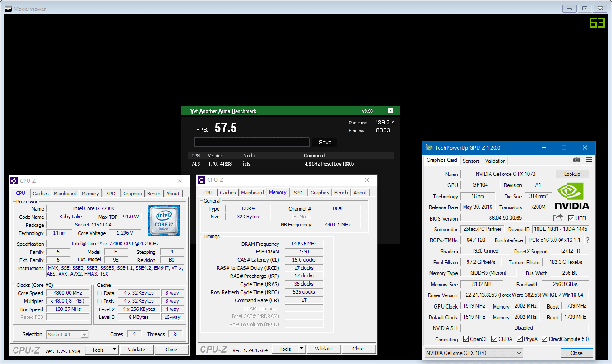Expand Tools dropdown arrow in CPU-Z Memory window
Image resolution: width=612 pixels, height=364 pixels.
click(301, 349)
